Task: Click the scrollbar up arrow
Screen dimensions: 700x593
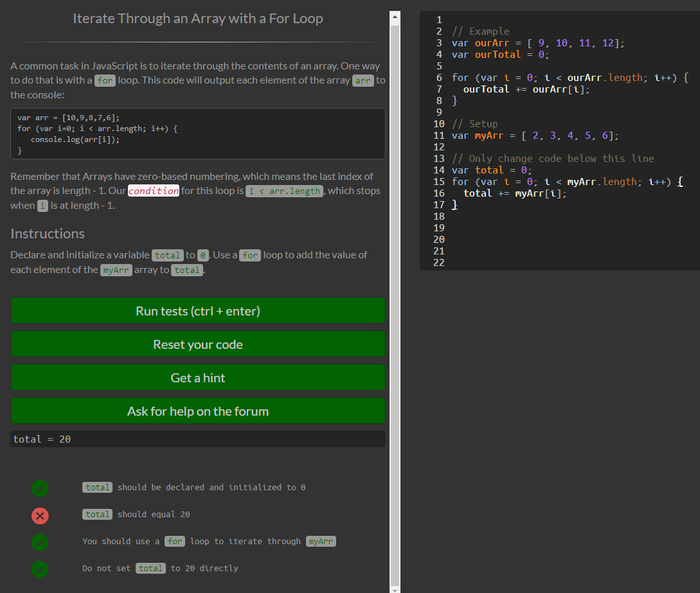Action: [395, 15]
